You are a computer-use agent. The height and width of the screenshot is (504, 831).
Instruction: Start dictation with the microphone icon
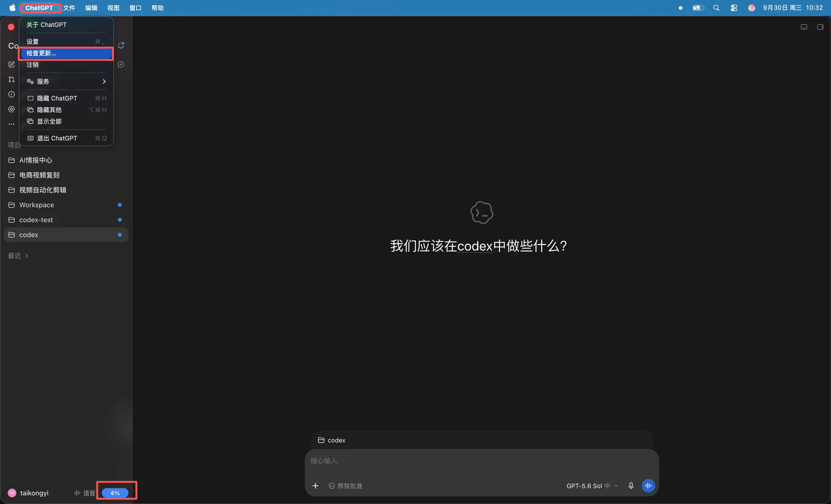point(631,486)
